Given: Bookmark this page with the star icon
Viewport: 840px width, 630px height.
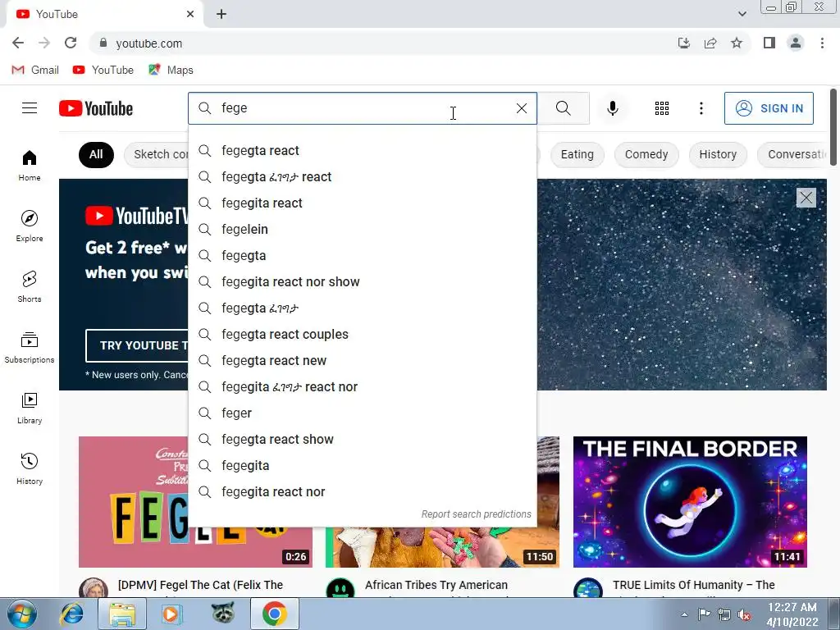Looking at the screenshot, I should [737, 43].
